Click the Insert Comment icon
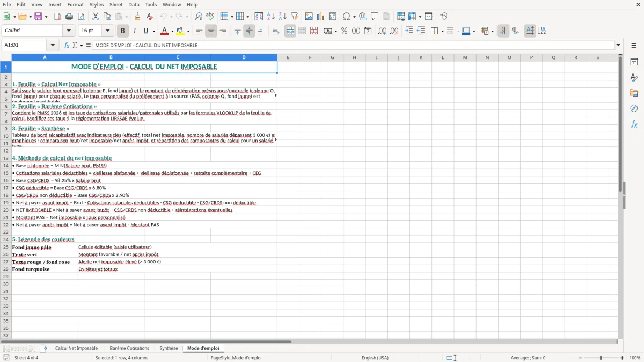 pyautogui.click(x=375, y=17)
